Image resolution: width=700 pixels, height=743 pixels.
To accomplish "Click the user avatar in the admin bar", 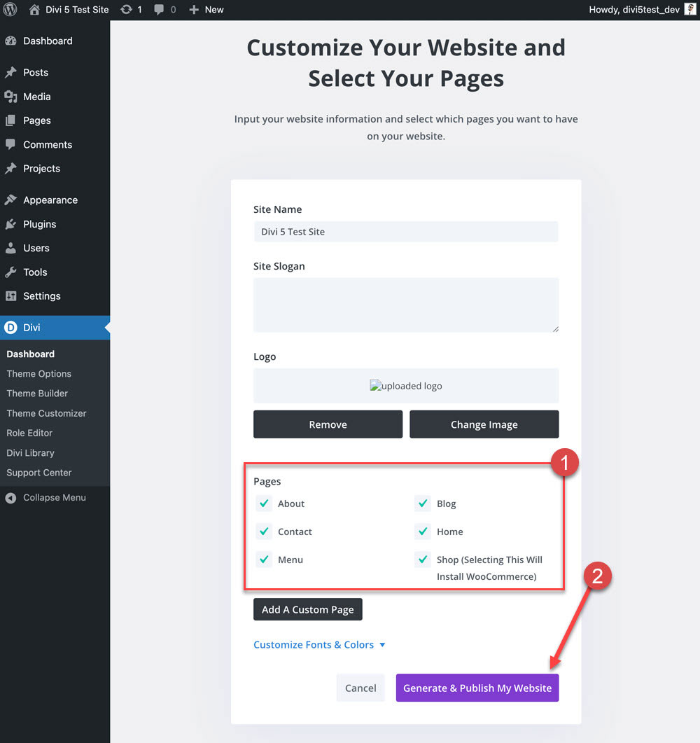I will click(690, 10).
